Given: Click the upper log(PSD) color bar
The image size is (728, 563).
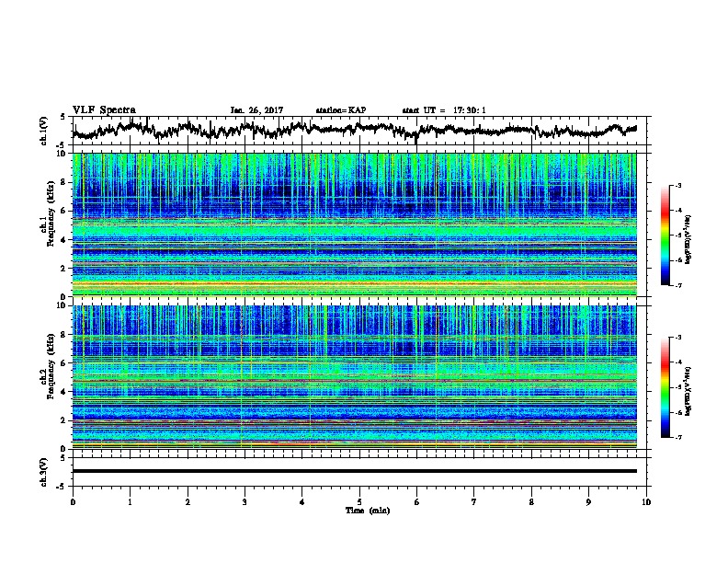Looking at the screenshot, I should tap(665, 236).
